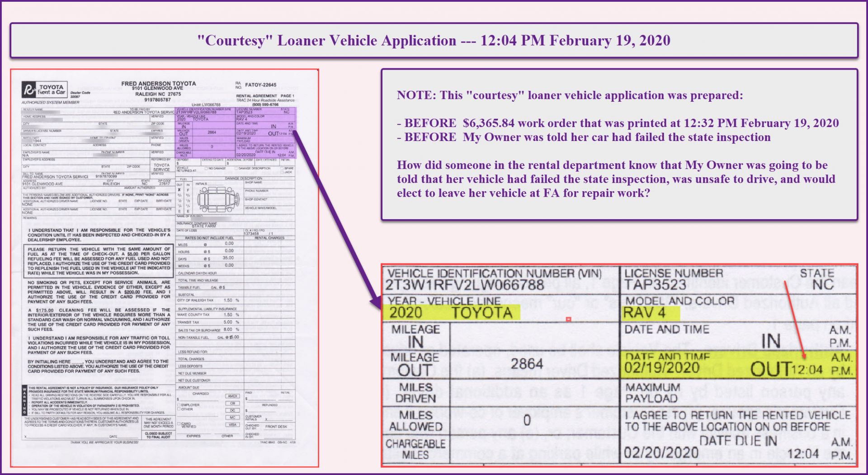Click the 'BEFORE My Owner was told' line
The width and height of the screenshot is (868, 475).
coord(584,137)
